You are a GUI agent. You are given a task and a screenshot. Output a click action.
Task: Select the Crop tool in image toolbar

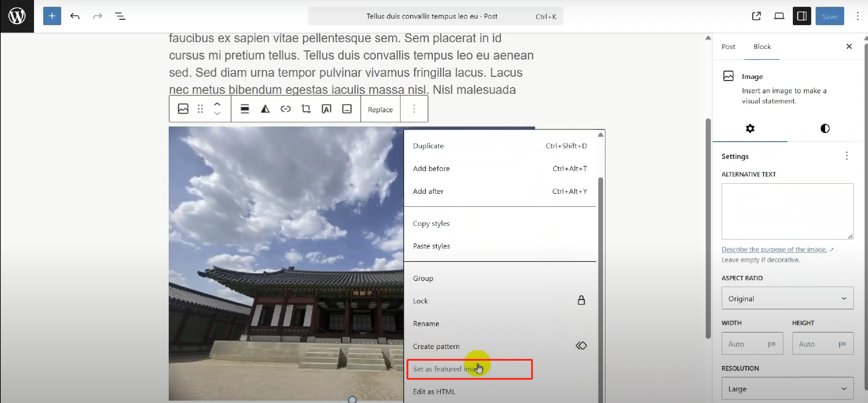point(306,109)
